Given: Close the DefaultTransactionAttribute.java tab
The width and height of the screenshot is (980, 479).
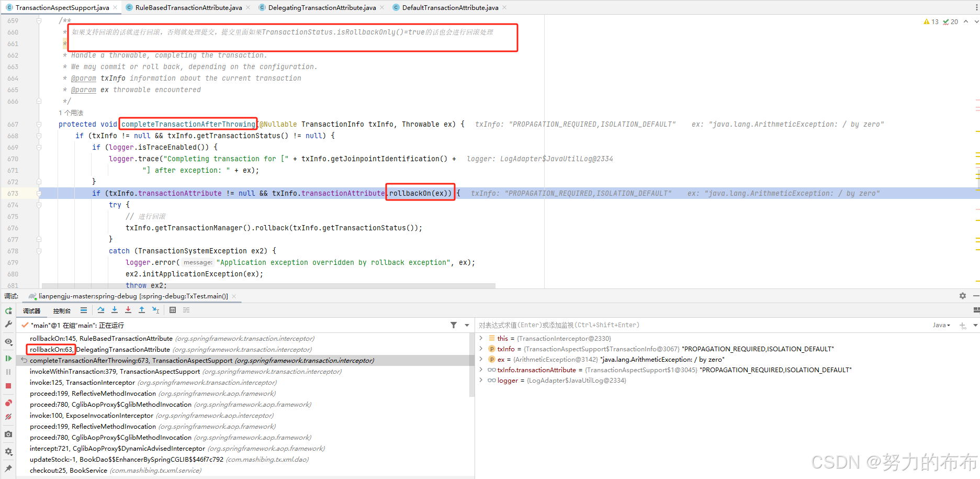Looking at the screenshot, I should click(x=504, y=7).
